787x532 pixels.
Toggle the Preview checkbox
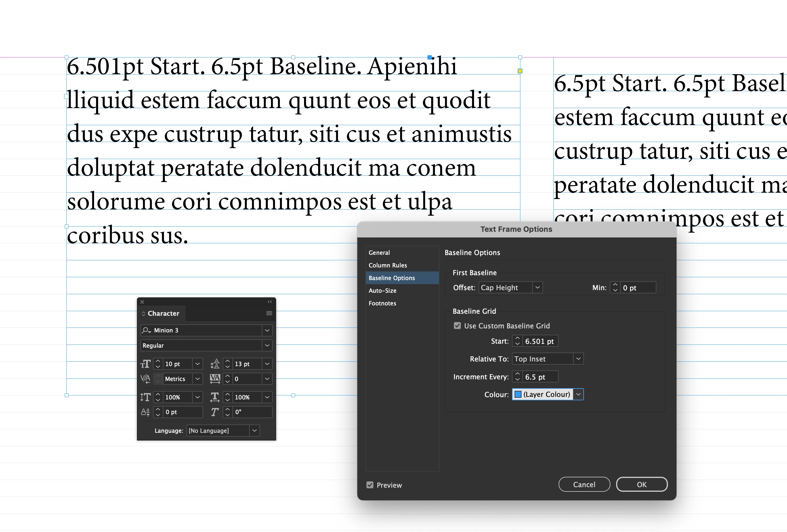(x=370, y=485)
